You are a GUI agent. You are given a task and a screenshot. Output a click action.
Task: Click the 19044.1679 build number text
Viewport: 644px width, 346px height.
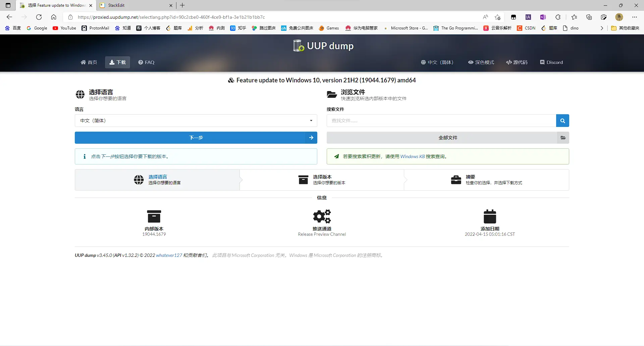click(154, 234)
